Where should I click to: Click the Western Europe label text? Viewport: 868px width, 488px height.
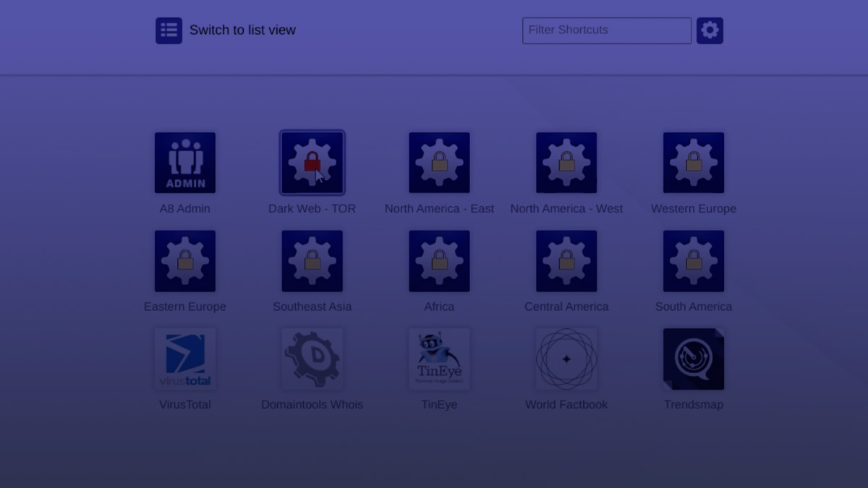click(x=694, y=208)
